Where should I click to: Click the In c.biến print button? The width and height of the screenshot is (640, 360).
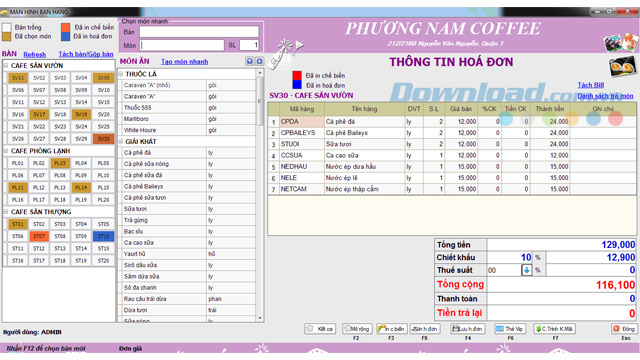pos(391,329)
